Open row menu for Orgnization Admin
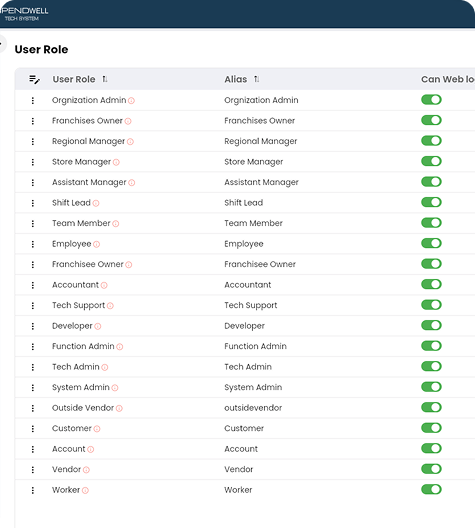The image size is (475, 528). pyautogui.click(x=33, y=100)
